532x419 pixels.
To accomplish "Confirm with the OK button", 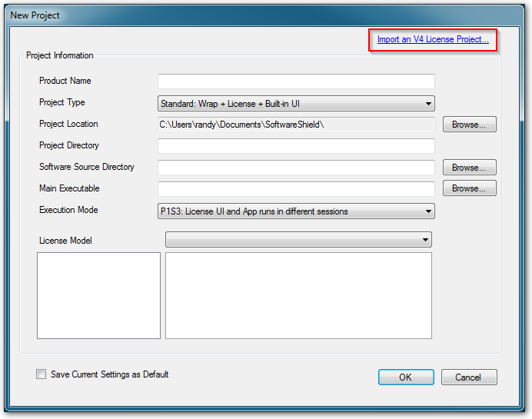I will (406, 377).
